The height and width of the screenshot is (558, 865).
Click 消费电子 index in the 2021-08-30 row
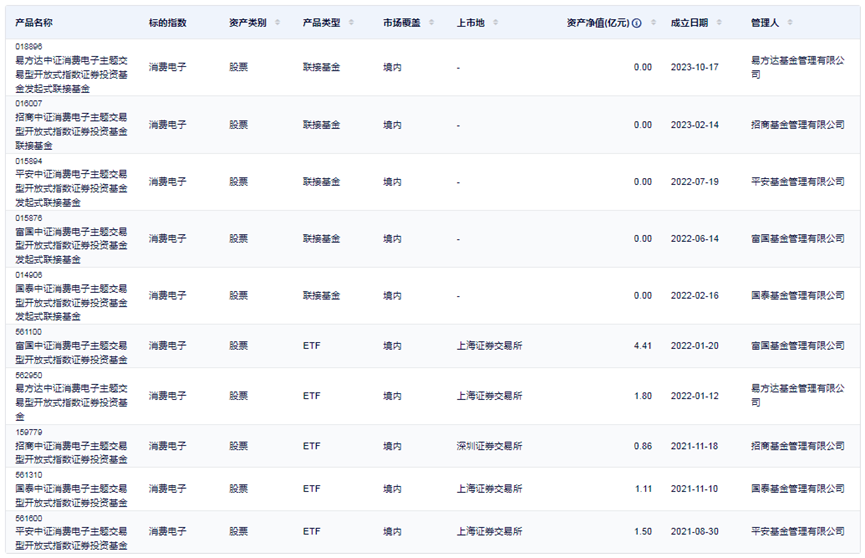(168, 532)
